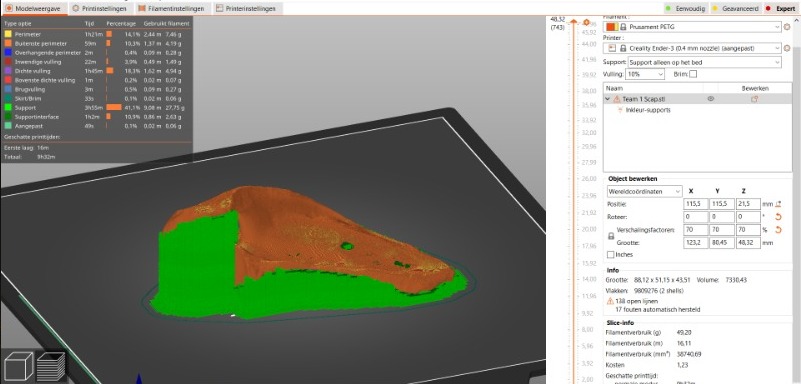Click the Type optie legend header
Image resolution: width=801 pixels, height=384 pixels.
(x=18, y=23)
